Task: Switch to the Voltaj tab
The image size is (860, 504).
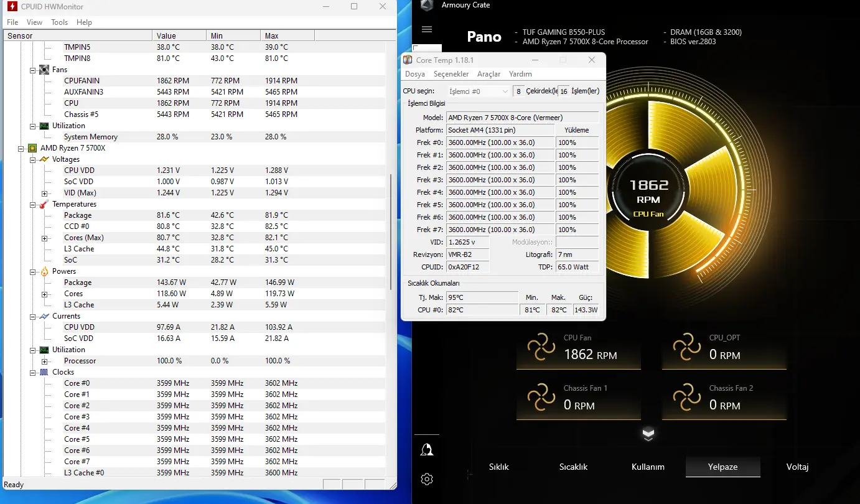Action: 797,467
